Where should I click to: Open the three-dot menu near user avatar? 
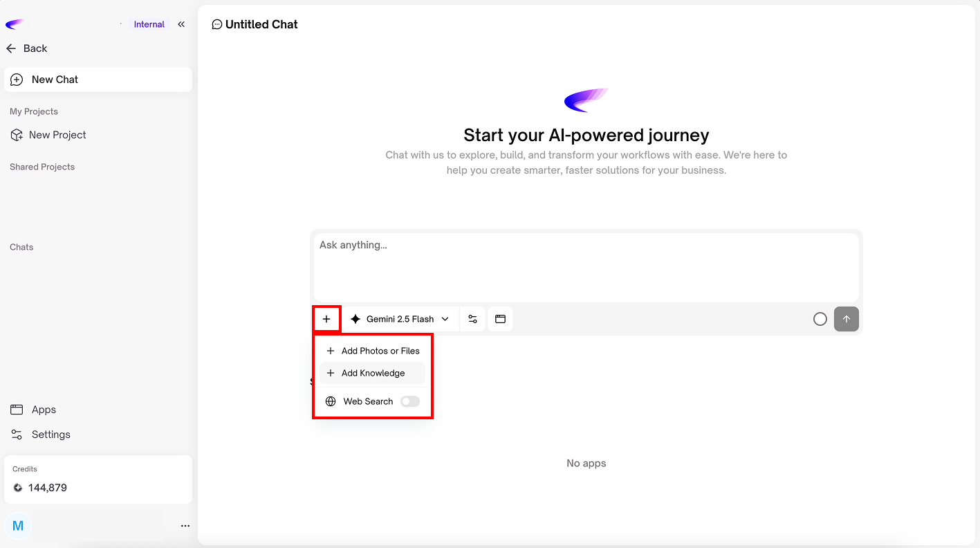(x=185, y=526)
